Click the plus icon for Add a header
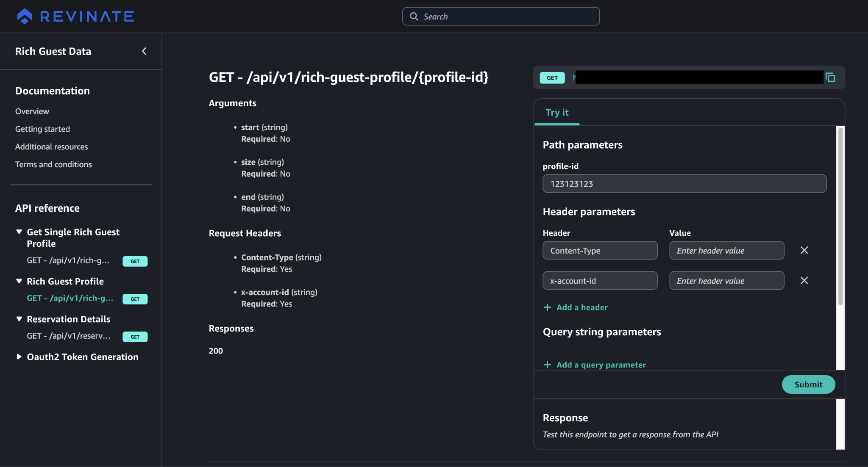The image size is (868, 467). point(547,307)
